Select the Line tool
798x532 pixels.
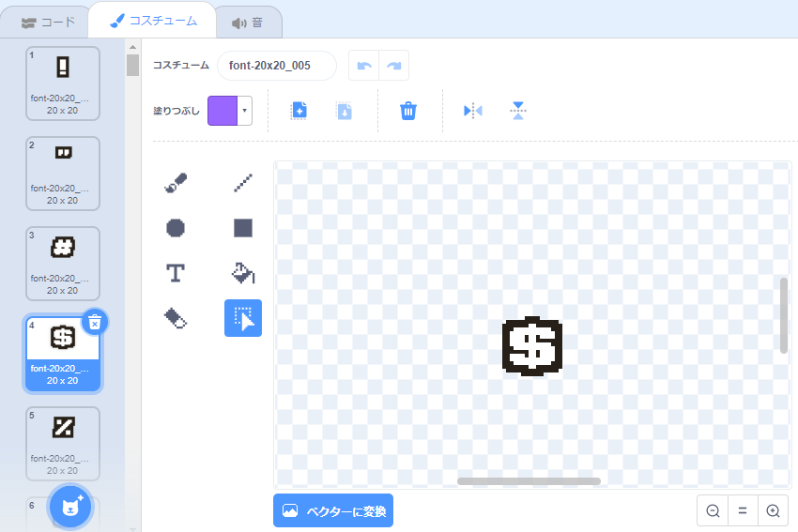(x=243, y=183)
